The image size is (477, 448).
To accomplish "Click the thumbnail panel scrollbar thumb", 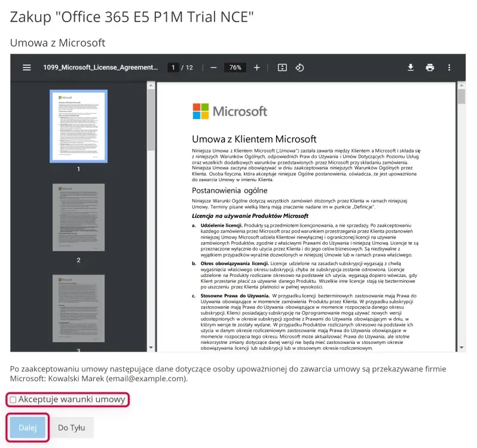I will [x=151, y=120].
